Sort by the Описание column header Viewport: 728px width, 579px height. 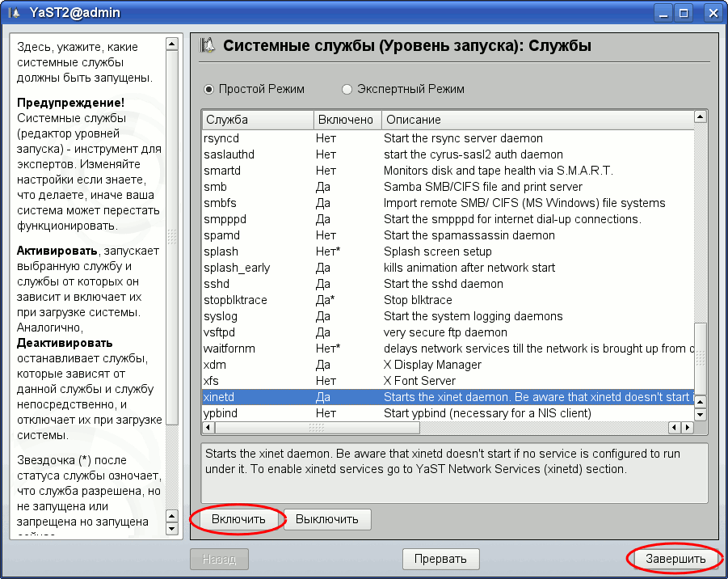pos(537,120)
